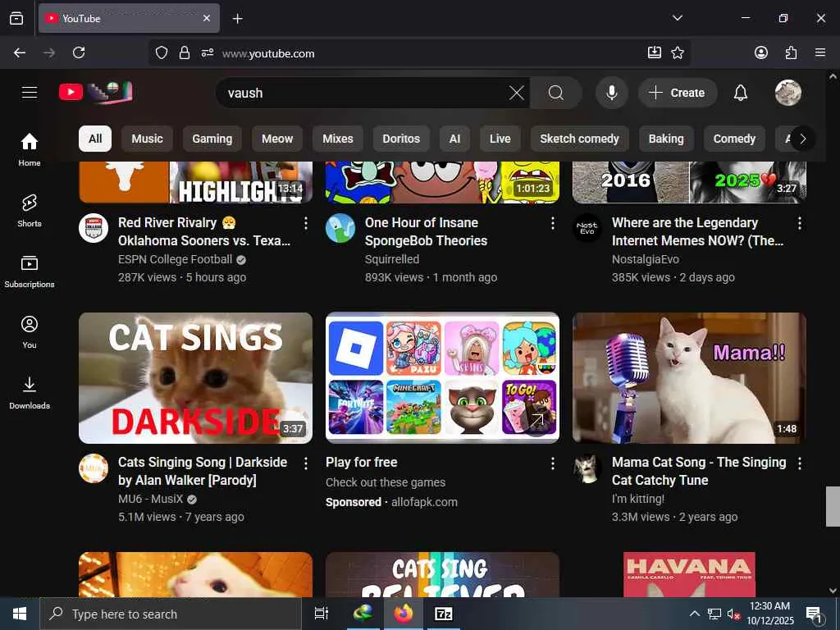Open the NostalgiaEvo channel name link
This screenshot has width=840, height=630.
point(646,259)
